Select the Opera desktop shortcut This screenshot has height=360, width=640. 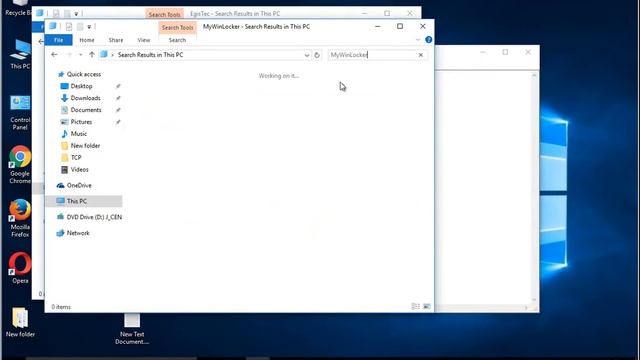20,268
